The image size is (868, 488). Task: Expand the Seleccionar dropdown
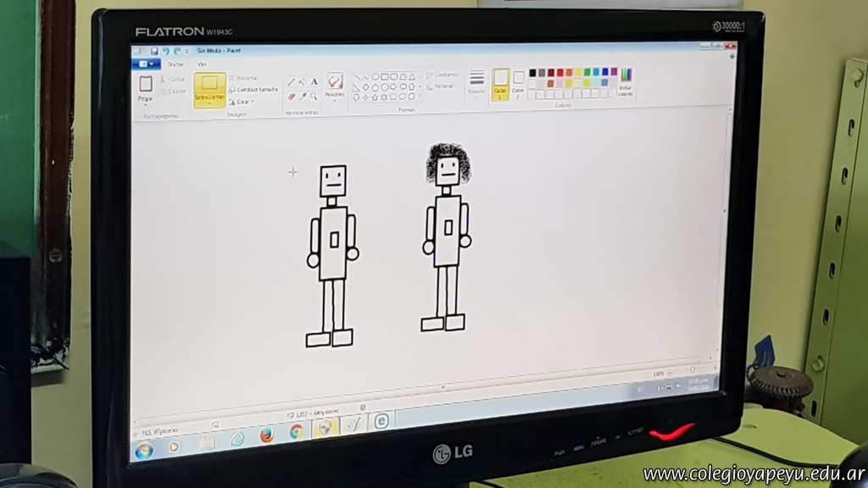(x=209, y=103)
